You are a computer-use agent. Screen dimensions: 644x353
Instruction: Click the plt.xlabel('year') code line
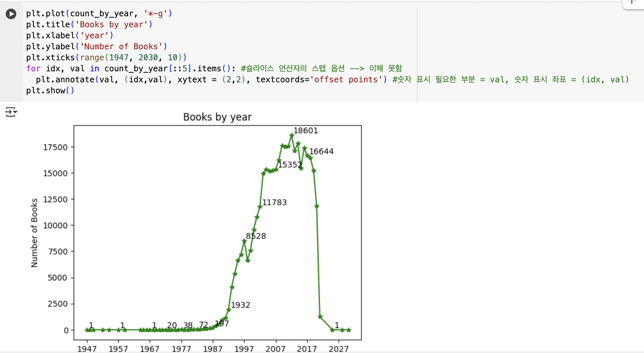tap(70, 36)
